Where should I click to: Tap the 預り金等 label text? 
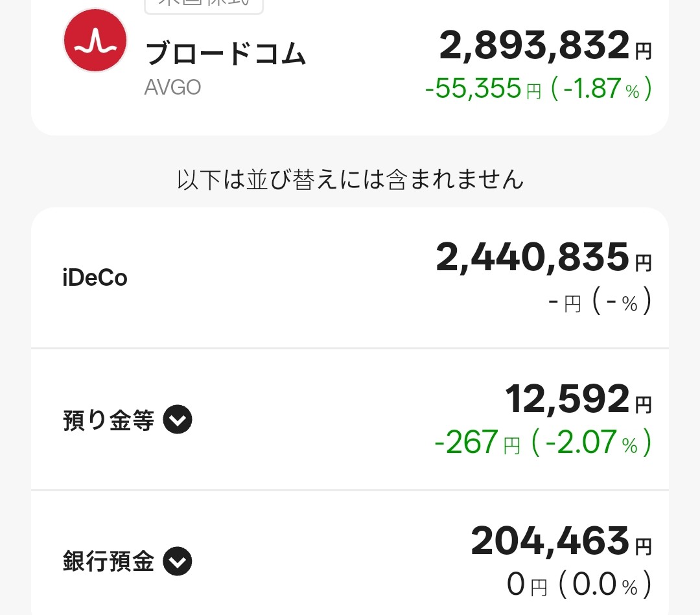(x=108, y=421)
